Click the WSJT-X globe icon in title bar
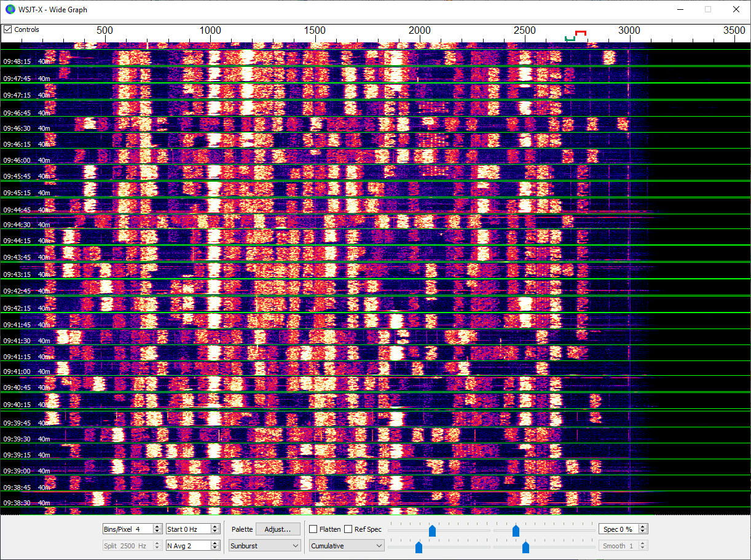The width and height of the screenshot is (751, 560). point(10,9)
